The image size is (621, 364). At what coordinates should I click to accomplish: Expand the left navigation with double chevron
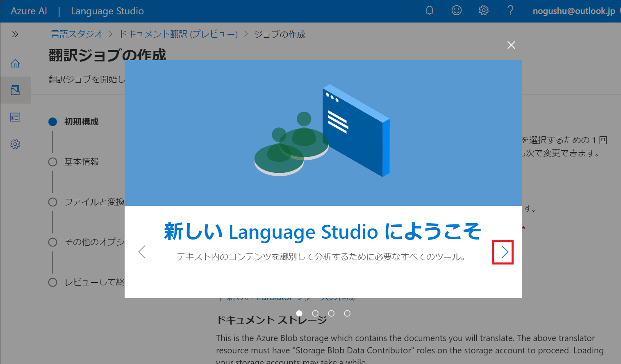click(15, 34)
